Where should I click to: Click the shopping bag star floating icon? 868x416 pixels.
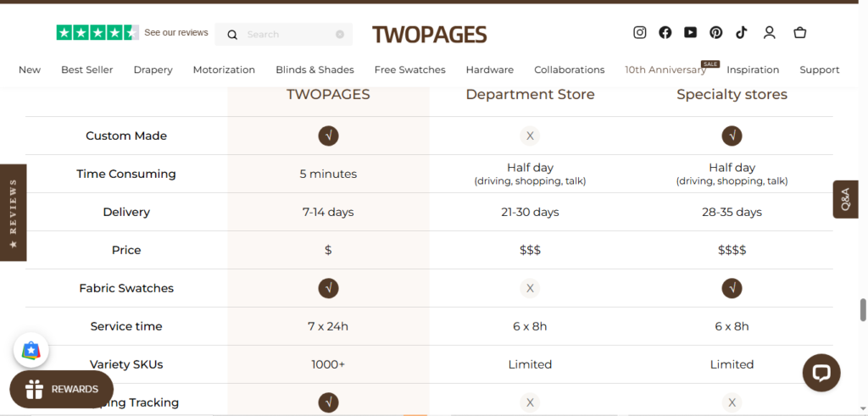[x=31, y=350]
